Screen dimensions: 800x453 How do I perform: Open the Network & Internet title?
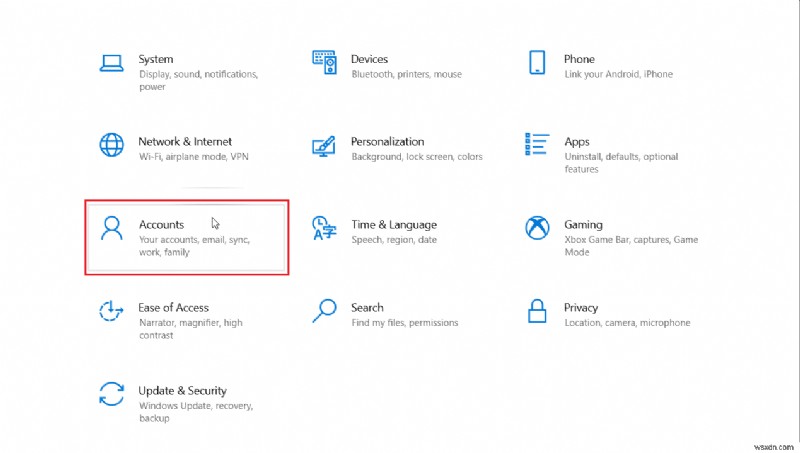(x=185, y=142)
